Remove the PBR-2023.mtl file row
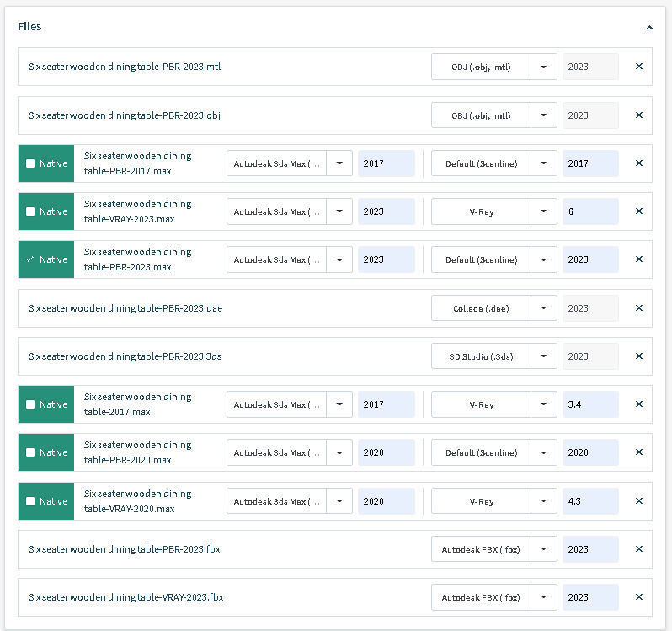 (638, 67)
